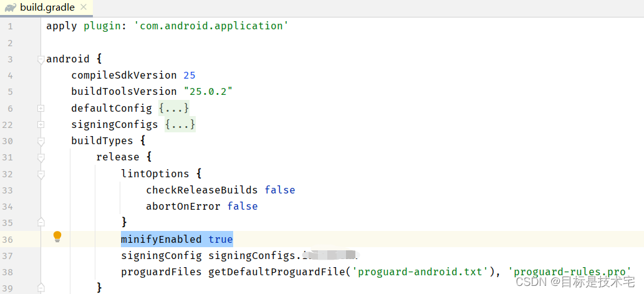The height and width of the screenshot is (294, 644).
Task: Click the false value after checkReleaseBuilds
Action: coord(279,190)
